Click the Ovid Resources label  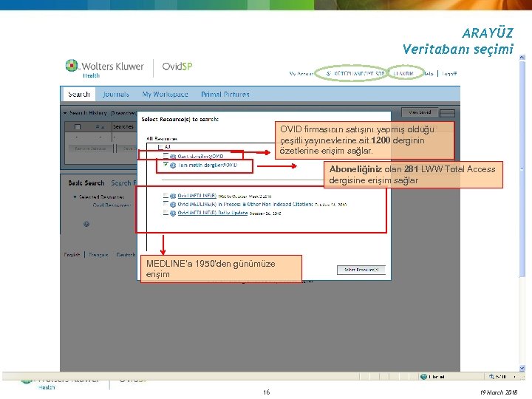(112, 205)
